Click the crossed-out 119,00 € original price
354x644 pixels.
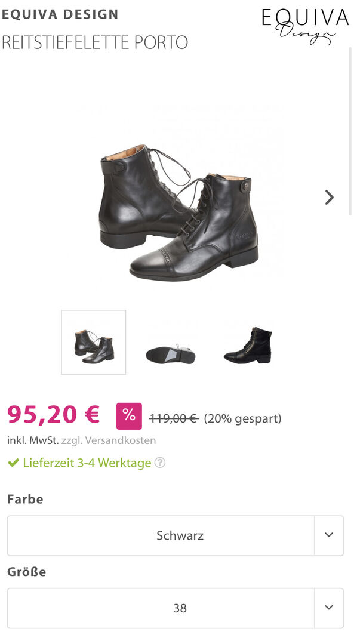[174, 418]
